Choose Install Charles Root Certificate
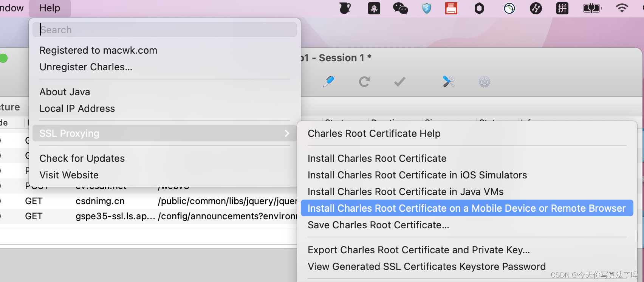 click(377, 158)
